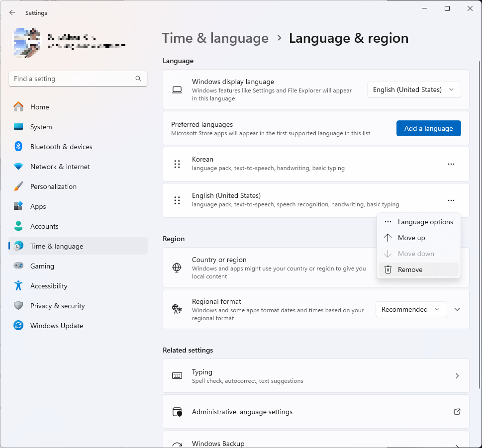Click the Find a setting search box
This screenshot has height=448, width=482.
pos(78,79)
